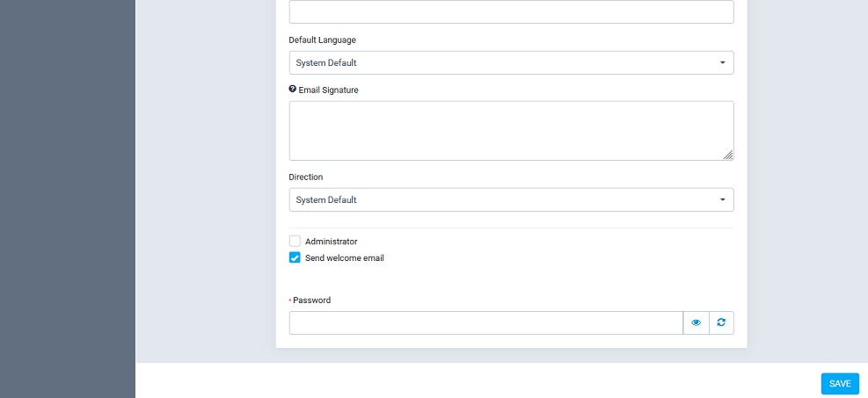Image resolution: width=868 pixels, height=398 pixels.
Task: Click the SAVE button
Action: click(x=840, y=384)
